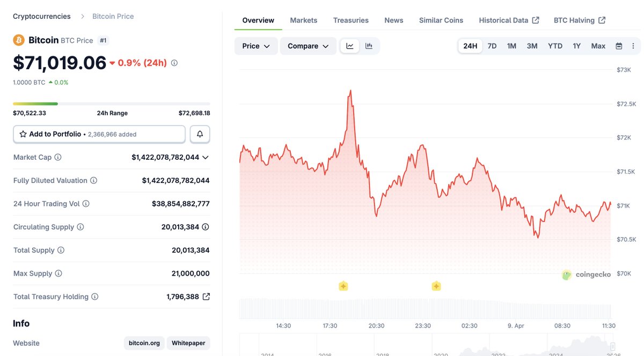Screen dimensions: 644x356
Task: Open the bitcoin.org website link
Action: [144, 343]
